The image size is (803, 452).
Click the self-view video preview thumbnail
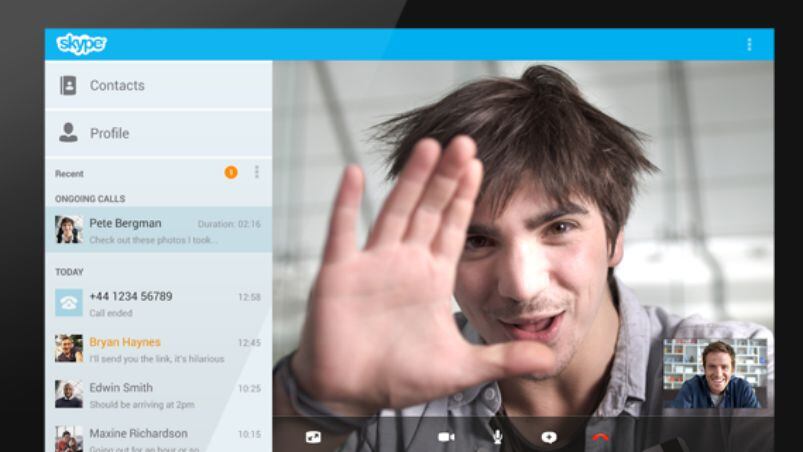(715, 373)
